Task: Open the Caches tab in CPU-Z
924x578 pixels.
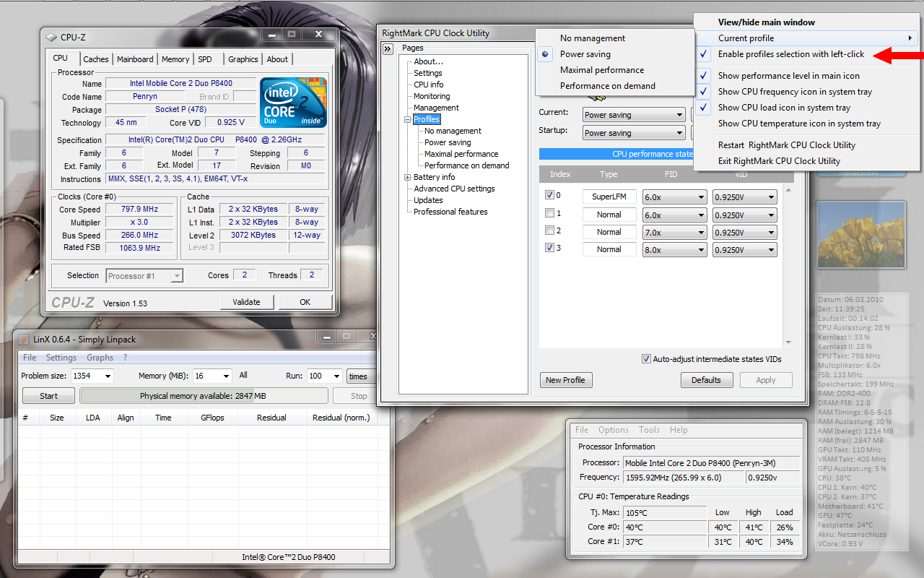Action: pyautogui.click(x=95, y=59)
